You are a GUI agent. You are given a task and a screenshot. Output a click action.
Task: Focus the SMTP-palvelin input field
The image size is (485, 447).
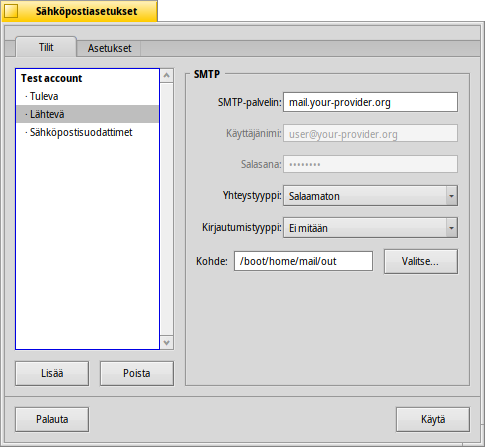(x=370, y=102)
